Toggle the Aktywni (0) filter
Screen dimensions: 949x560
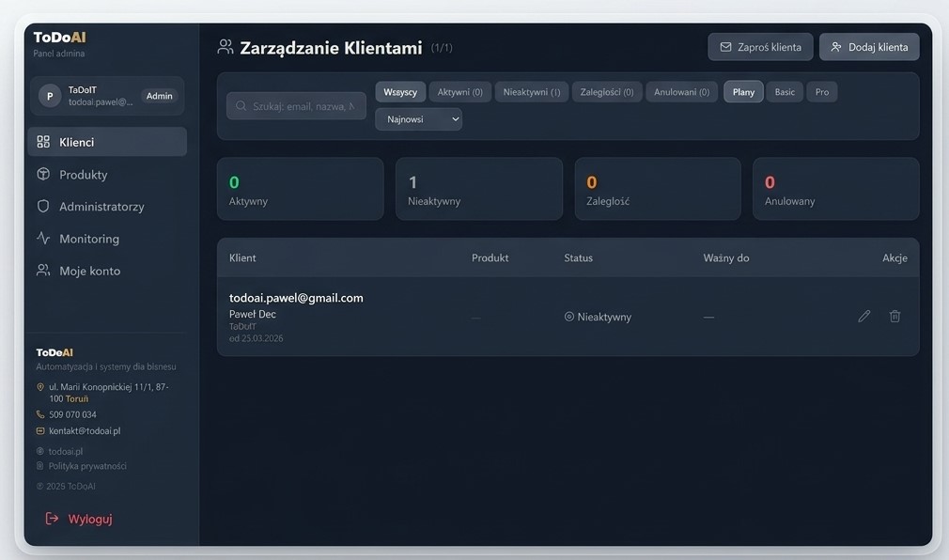[x=459, y=92]
